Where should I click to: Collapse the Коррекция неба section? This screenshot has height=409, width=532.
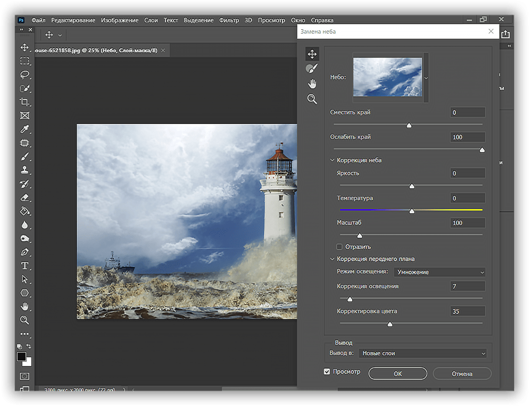[x=332, y=160]
